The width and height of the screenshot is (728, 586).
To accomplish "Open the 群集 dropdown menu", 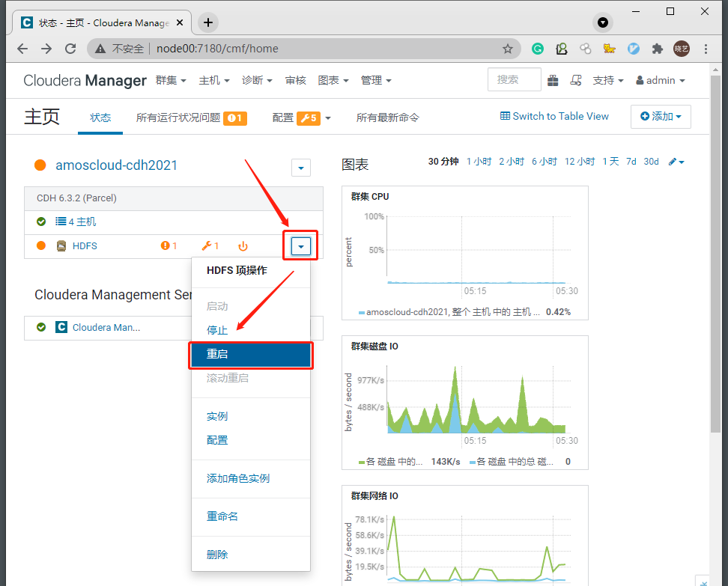I will [x=171, y=81].
